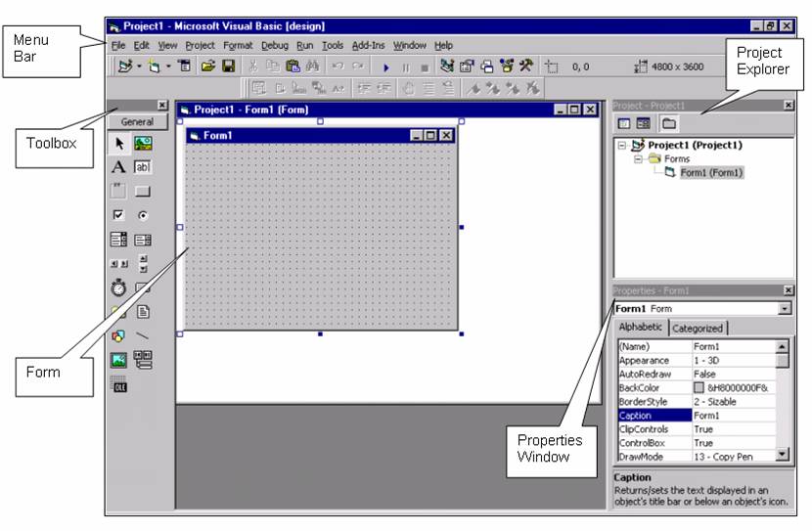
Task: Pick the OptionButton control tool
Action: click(x=143, y=215)
